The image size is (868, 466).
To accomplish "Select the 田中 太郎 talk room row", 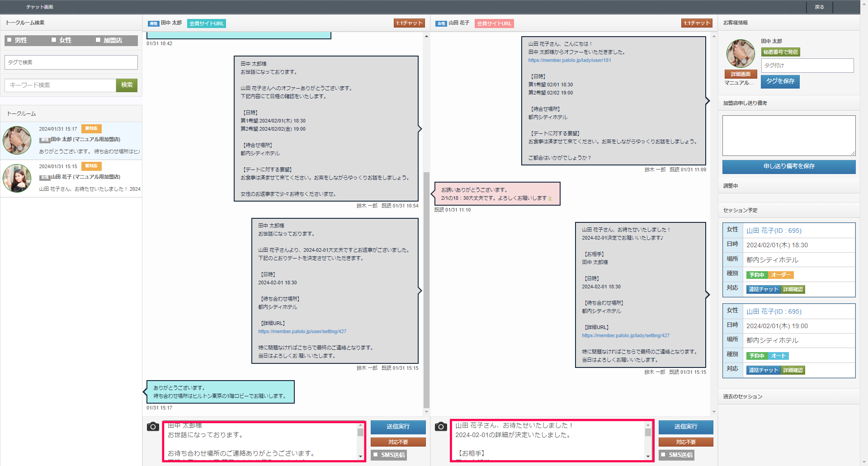I will 71,141.
